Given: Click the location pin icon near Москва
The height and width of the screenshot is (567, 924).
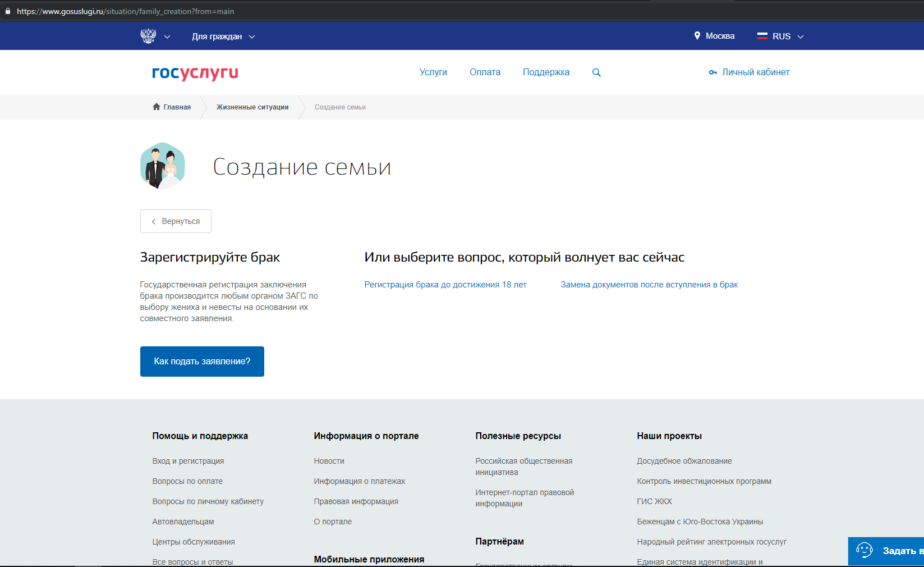Looking at the screenshot, I should (x=697, y=36).
